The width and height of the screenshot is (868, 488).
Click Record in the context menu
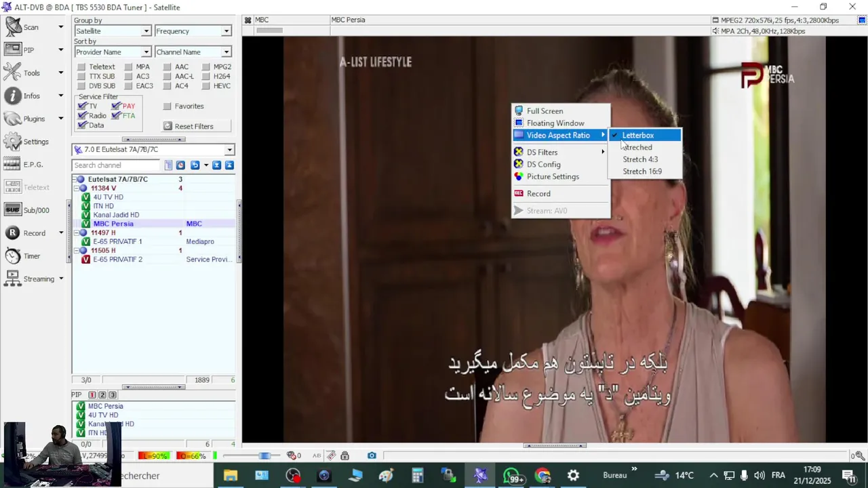click(561, 194)
